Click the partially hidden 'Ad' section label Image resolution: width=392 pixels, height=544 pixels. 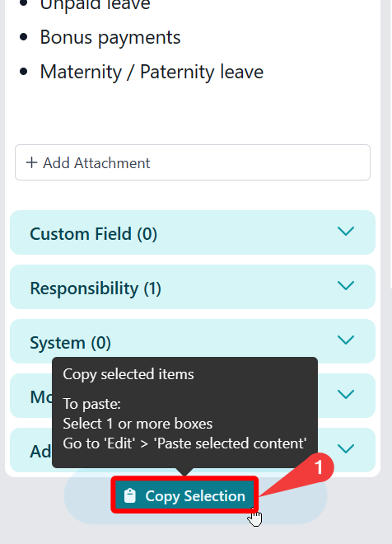click(40, 452)
